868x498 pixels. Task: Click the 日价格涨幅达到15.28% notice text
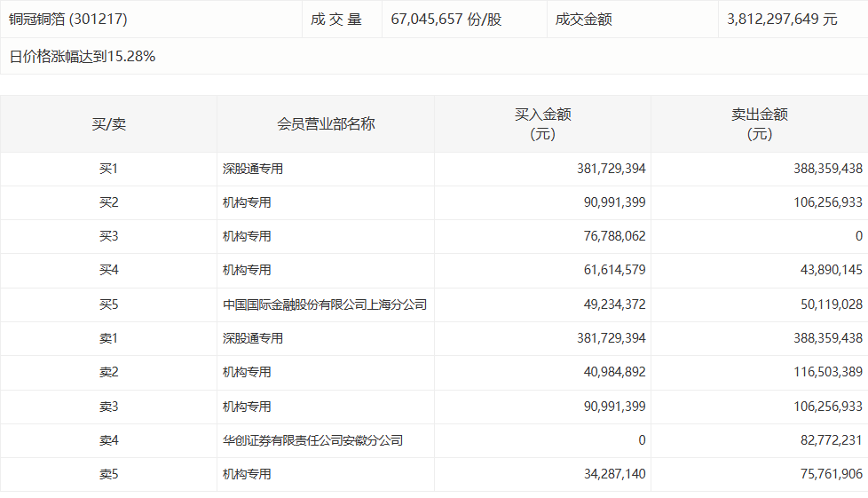pos(83,56)
